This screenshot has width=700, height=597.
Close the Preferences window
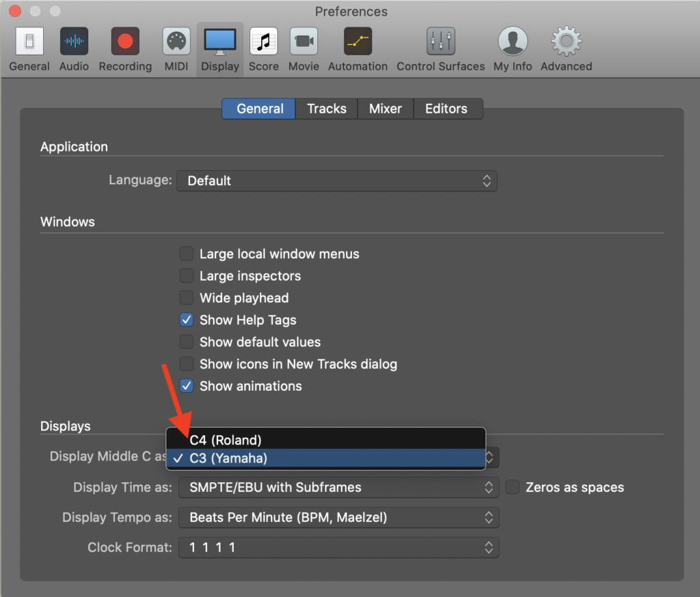tap(15, 11)
